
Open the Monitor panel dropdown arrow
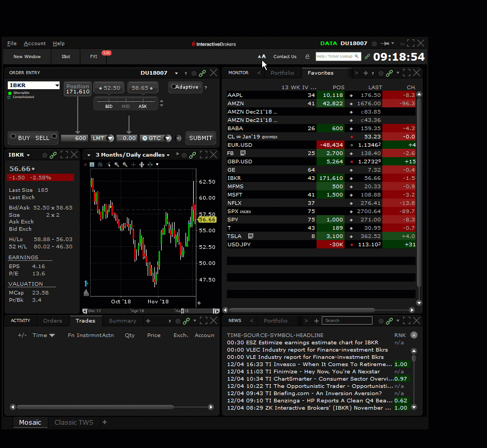pyautogui.click(x=398, y=73)
